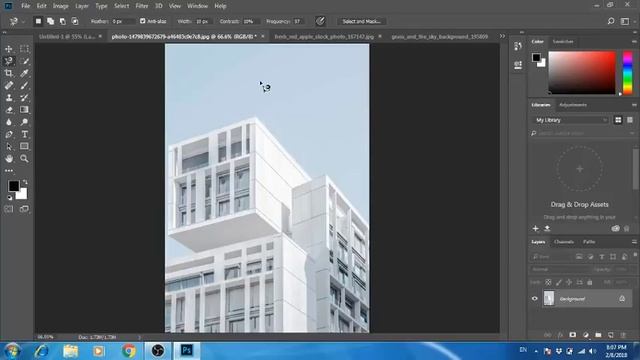
Task: Swap foreground and background colors in toolbox
Action: (x=25, y=182)
